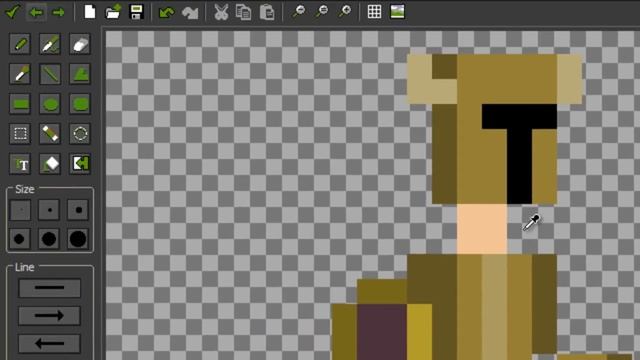Create a new blank document
640x360 pixels.
(x=90, y=12)
